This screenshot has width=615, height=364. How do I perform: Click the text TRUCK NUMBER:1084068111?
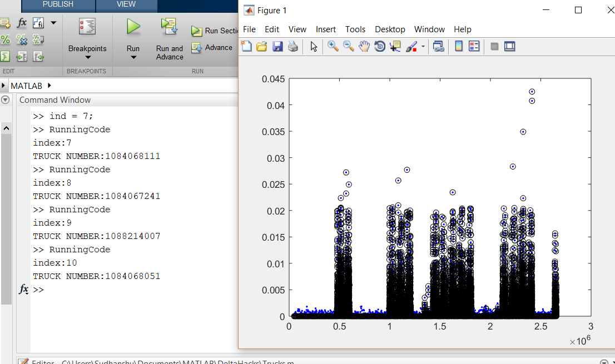coord(97,156)
